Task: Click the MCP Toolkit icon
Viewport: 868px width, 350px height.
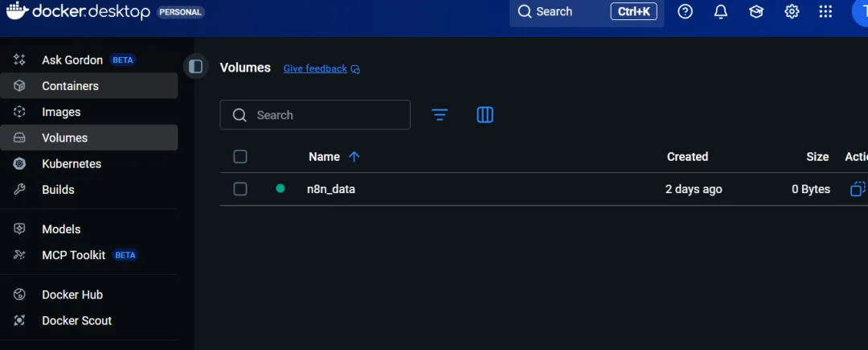Action: pyautogui.click(x=19, y=255)
